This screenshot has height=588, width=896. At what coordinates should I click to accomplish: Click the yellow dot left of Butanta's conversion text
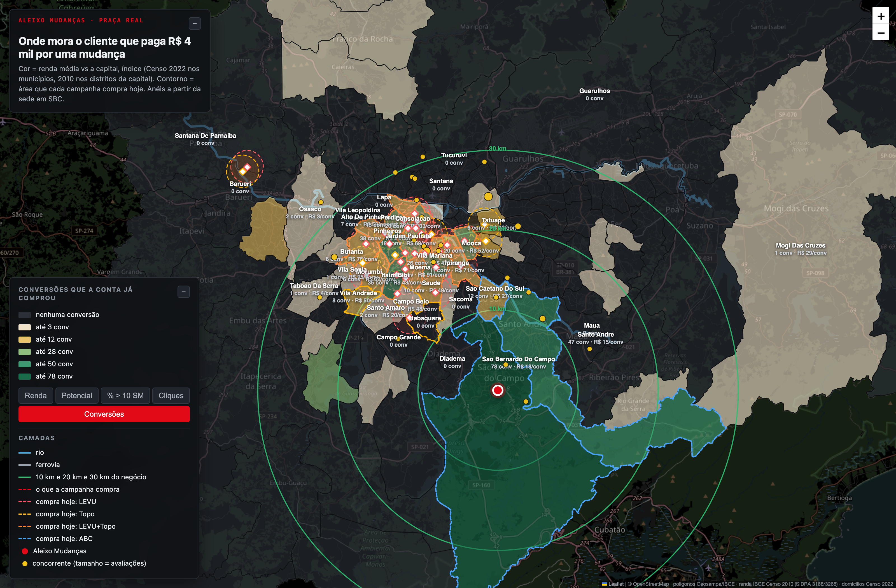334,257
